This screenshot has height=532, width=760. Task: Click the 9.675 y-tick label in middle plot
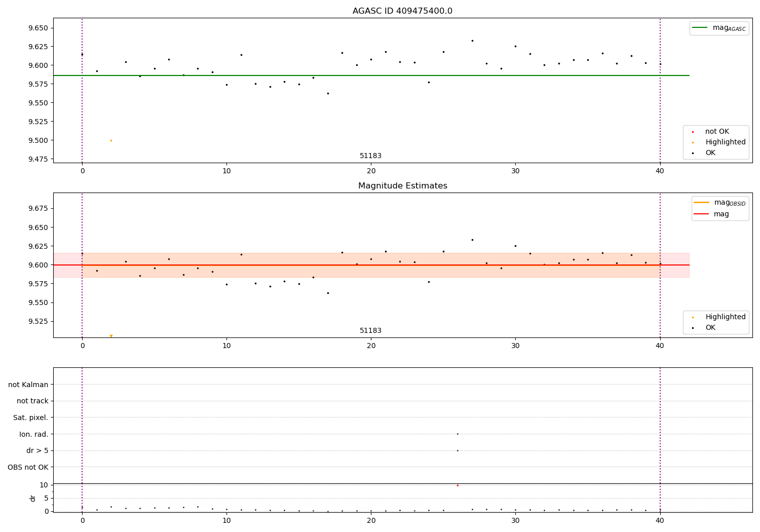pyautogui.click(x=39, y=208)
